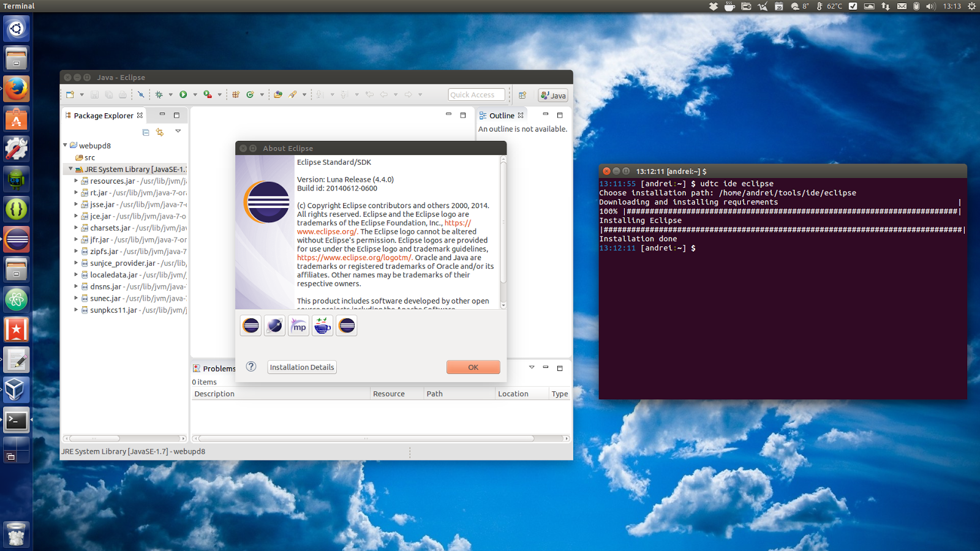Click the Open Perspective icon
Image resolution: width=980 pixels, height=551 pixels.
coord(522,95)
